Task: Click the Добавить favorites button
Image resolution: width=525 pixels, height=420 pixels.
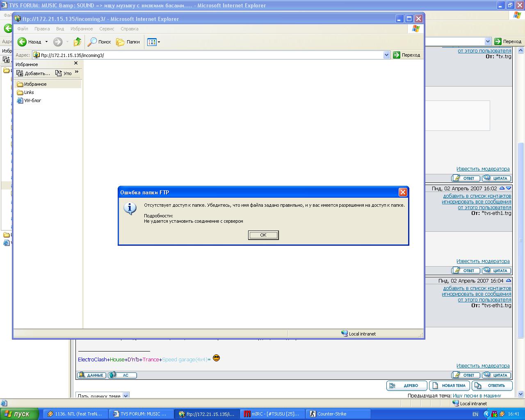Action: [33, 73]
